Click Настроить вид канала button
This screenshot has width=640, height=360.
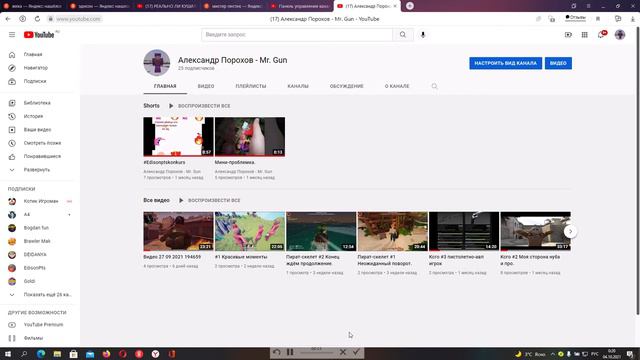(505, 63)
